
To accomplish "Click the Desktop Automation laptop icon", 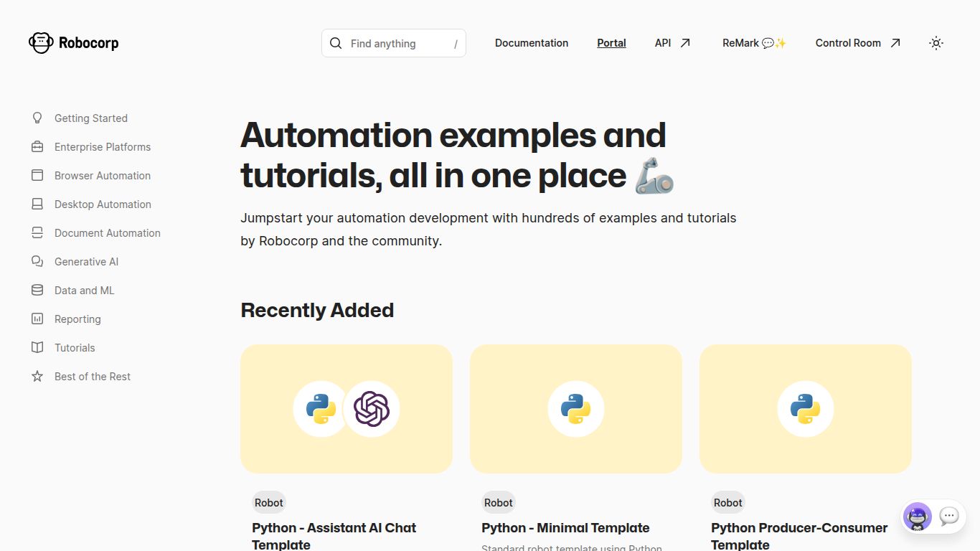I will tap(37, 204).
